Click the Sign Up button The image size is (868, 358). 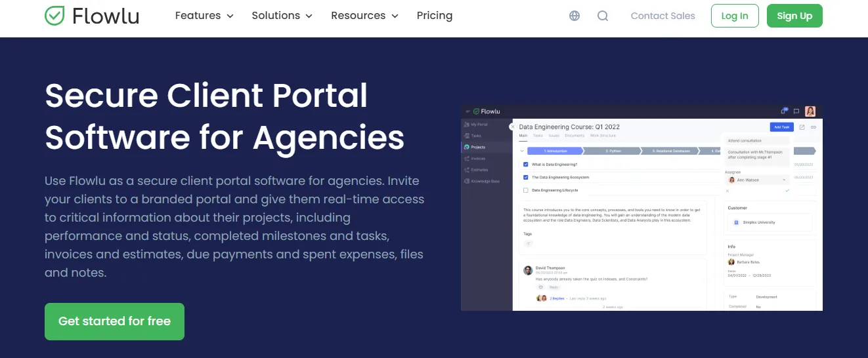pyautogui.click(x=794, y=16)
